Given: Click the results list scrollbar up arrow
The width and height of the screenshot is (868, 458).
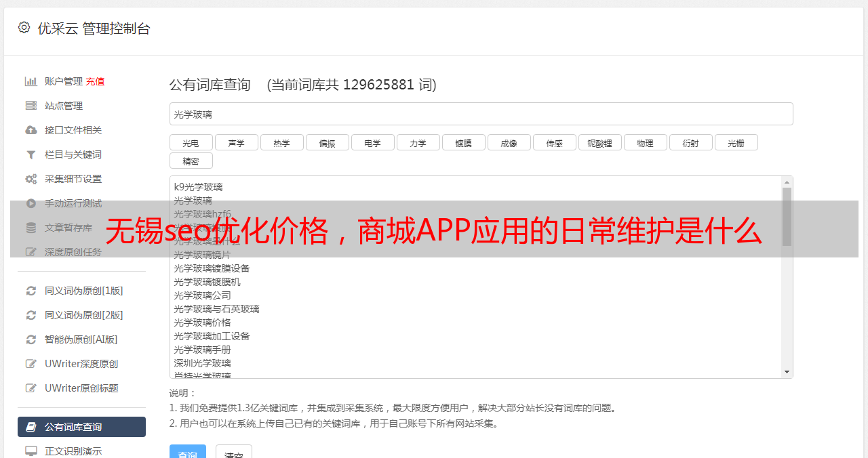Looking at the screenshot, I should pyautogui.click(x=787, y=182).
